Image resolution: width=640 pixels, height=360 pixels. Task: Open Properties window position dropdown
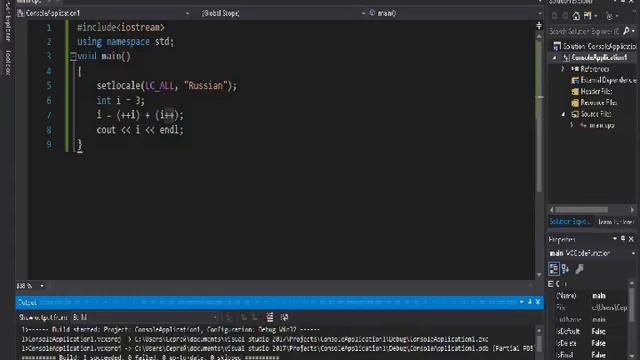615,239
